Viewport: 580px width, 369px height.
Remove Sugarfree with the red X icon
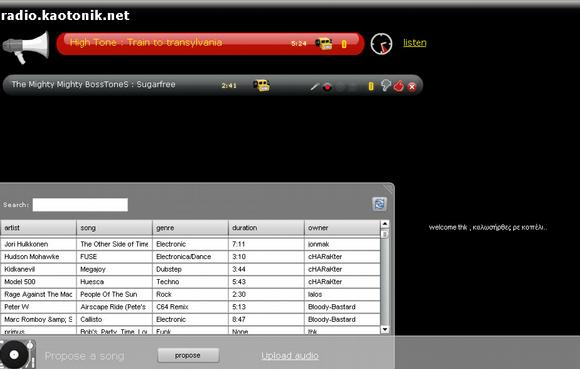(412, 87)
